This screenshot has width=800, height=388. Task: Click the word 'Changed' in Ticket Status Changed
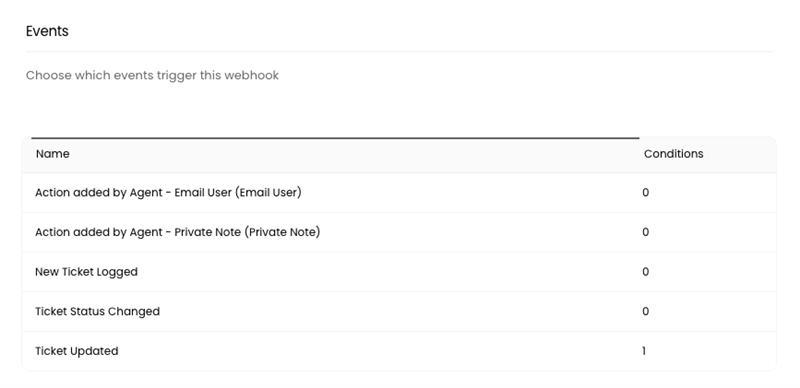[x=138, y=311]
